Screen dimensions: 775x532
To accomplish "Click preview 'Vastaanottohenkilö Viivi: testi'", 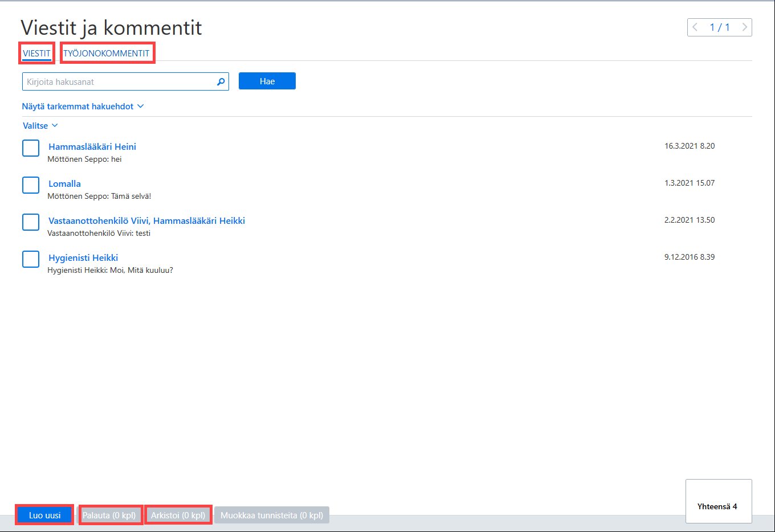I will tap(99, 234).
